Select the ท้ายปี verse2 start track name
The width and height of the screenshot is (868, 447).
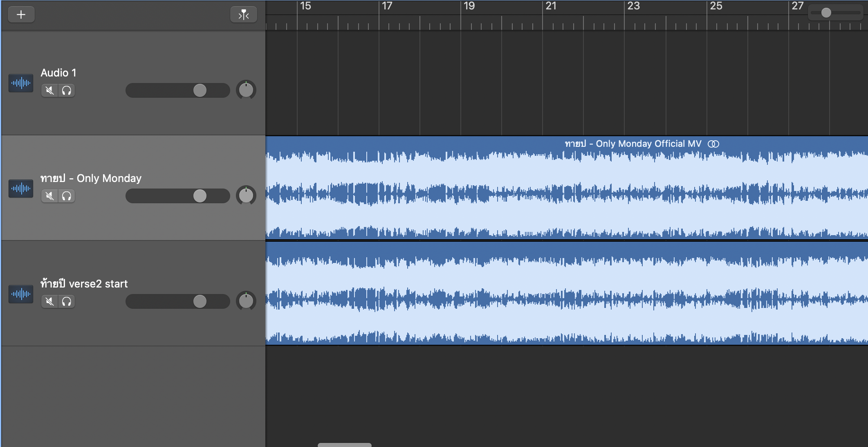click(84, 283)
